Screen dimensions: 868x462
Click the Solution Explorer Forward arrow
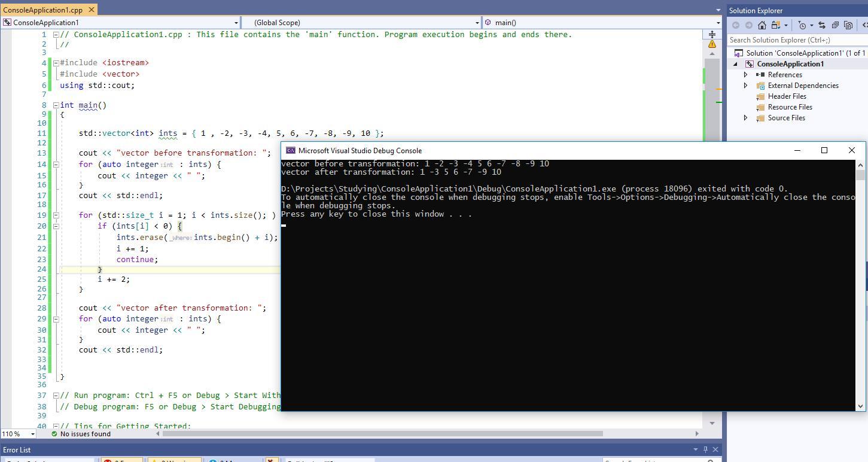tap(748, 25)
